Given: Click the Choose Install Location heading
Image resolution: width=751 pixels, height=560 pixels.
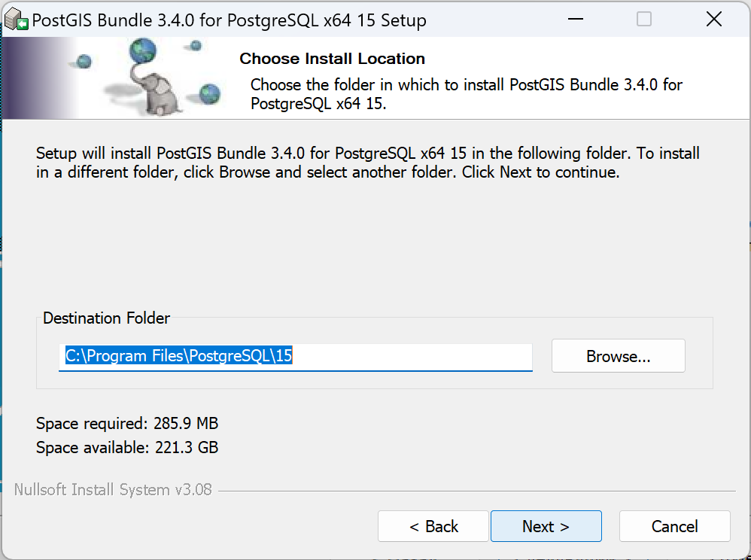Looking at the screenshot, I should [332, 59].
